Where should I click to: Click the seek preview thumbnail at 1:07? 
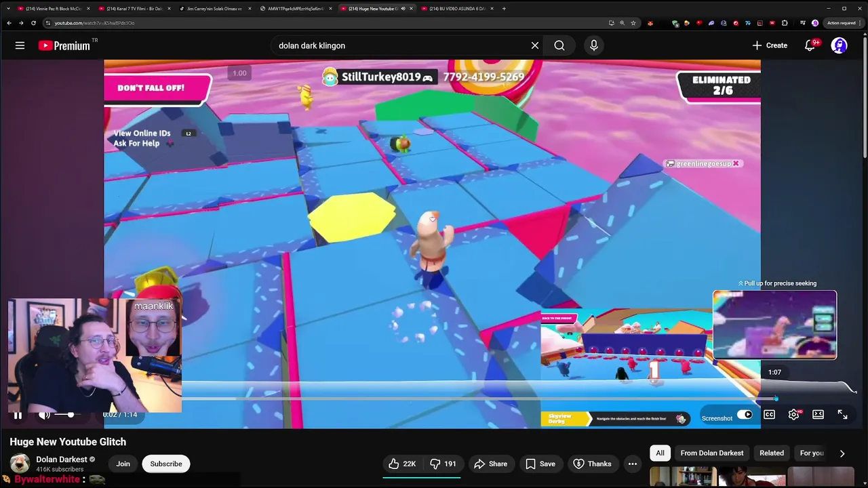[774, 325]
